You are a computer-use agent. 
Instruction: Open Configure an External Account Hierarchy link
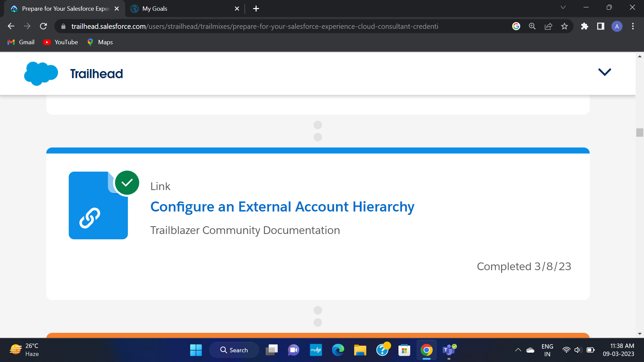282,206
